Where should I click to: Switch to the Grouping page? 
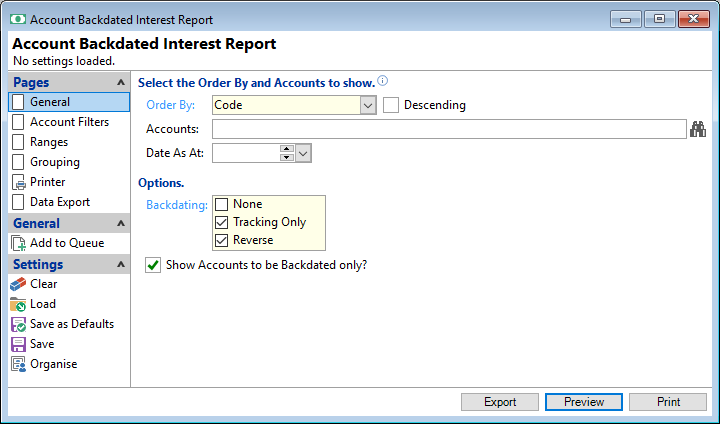[55, 162]
